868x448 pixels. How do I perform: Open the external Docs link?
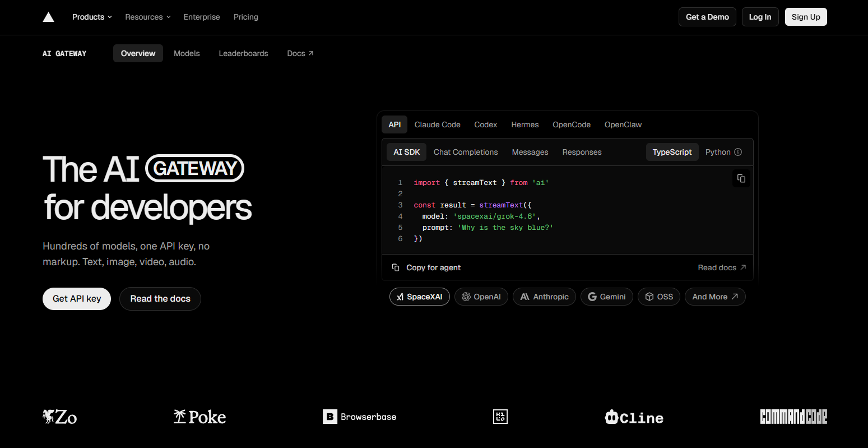tap(300, 53)
